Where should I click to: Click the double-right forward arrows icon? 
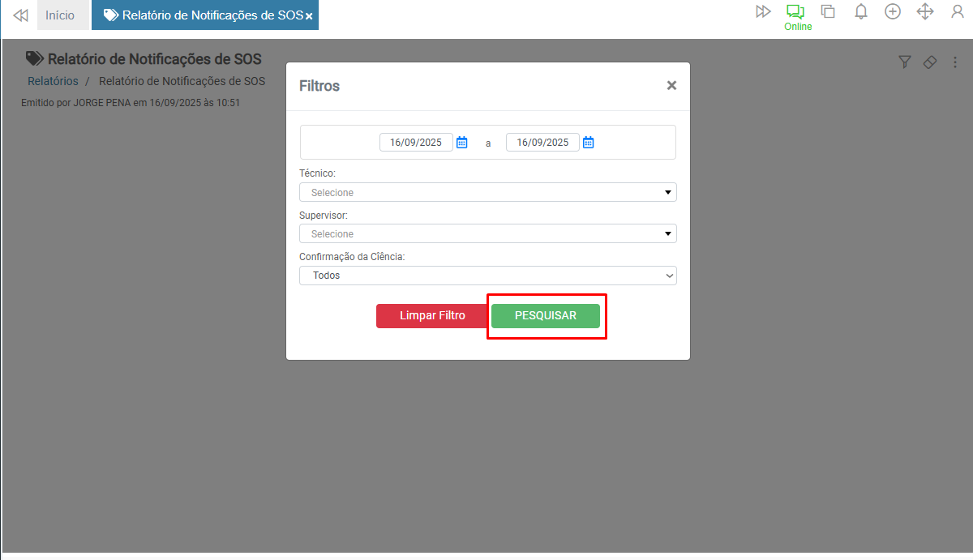763,11
